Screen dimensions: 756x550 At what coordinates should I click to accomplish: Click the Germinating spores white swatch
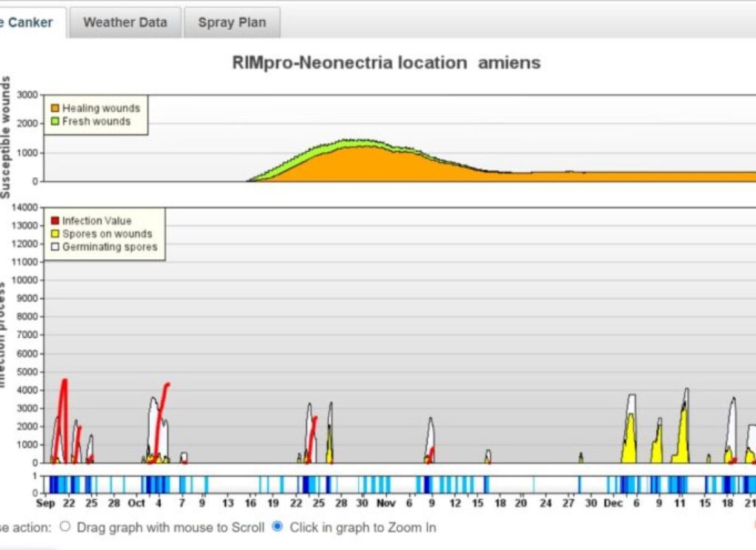(x=55, y=247)
